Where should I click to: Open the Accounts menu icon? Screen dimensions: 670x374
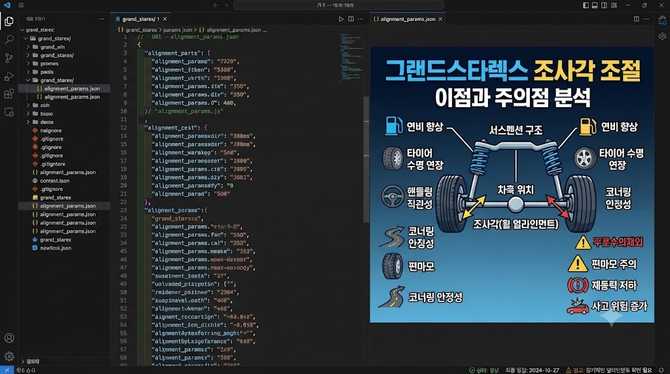(9, 338)
